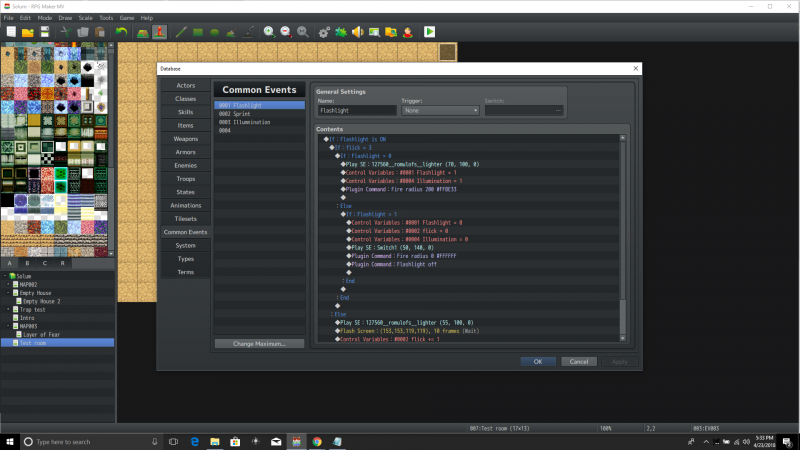Select the Shadow Pen tool
Image resolution: width=800 pixels, height=450 pixels.
click(x=248, y=32)
